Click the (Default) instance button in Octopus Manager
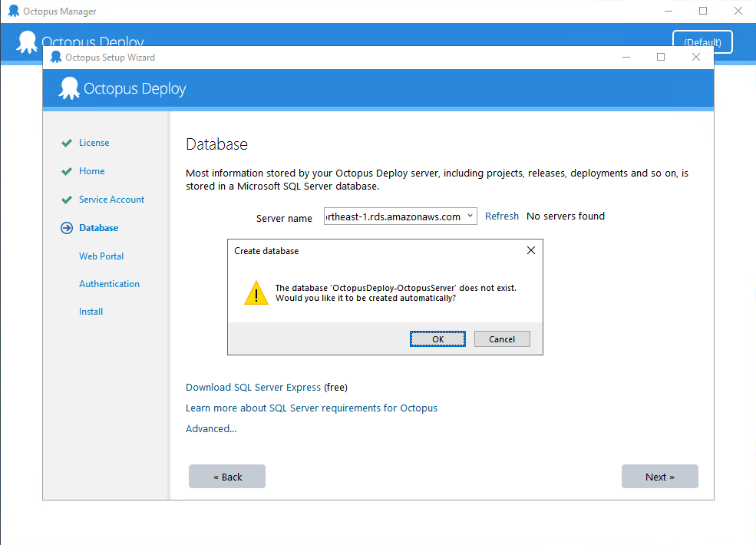Viewport: 756px width, 545px height. (x=702, y=41)
